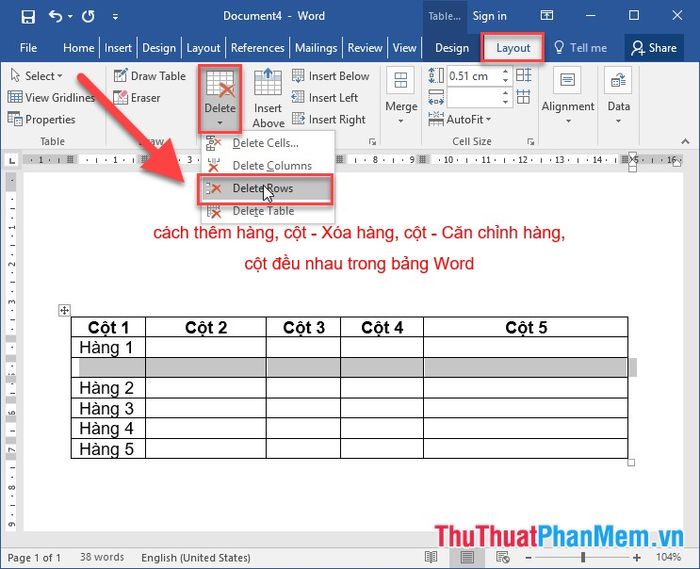Image resolution: width=700 pixels, height=569 pixels.
Task: Click the Delete table button icon
Action: [220, 84]
